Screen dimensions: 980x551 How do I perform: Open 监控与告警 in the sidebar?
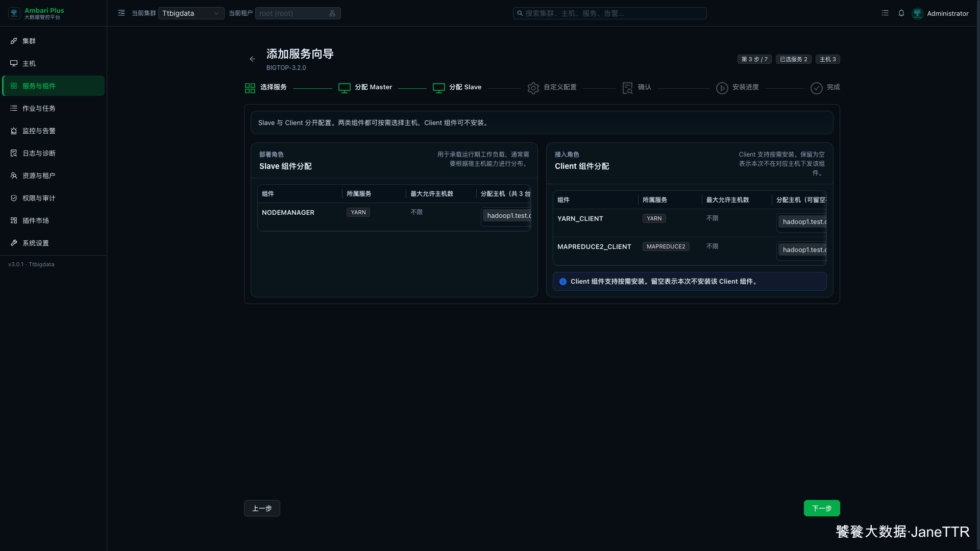[53, 131]
